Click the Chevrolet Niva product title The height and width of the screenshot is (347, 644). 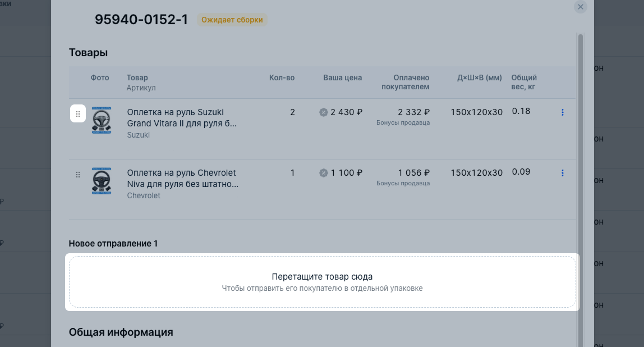182,179
